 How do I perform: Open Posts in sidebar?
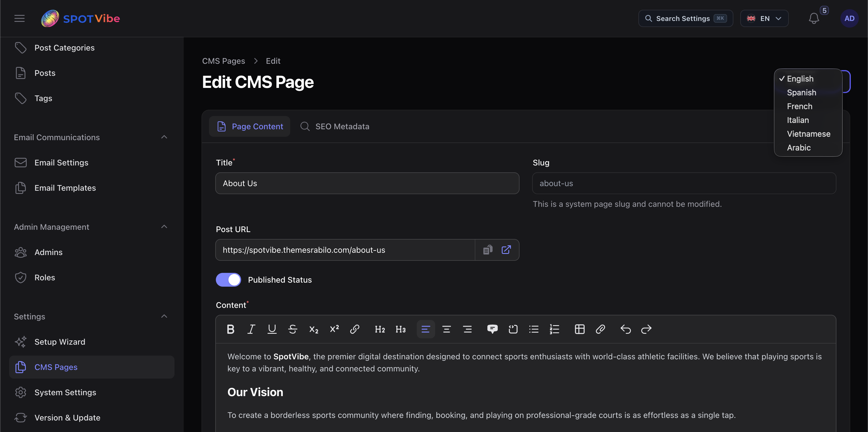click(92, 73)
